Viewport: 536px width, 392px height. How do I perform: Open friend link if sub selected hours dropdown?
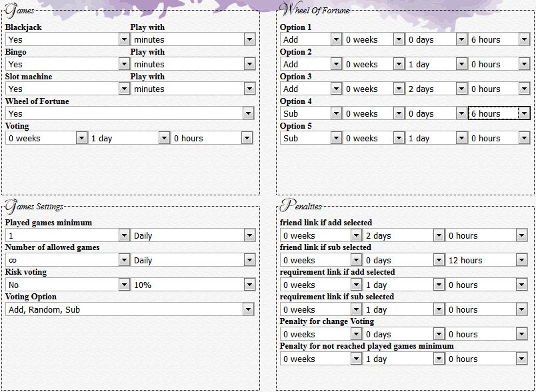(x=487, y=260)
